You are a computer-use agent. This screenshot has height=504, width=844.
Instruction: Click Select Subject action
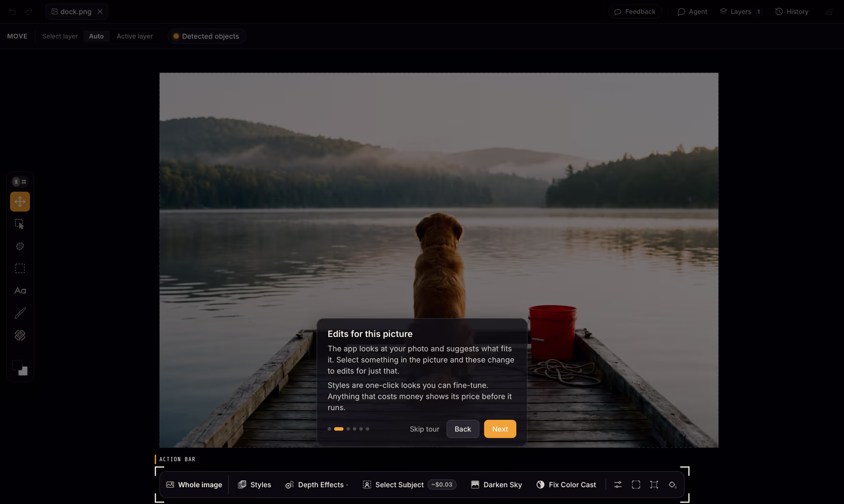coord(409,485)
